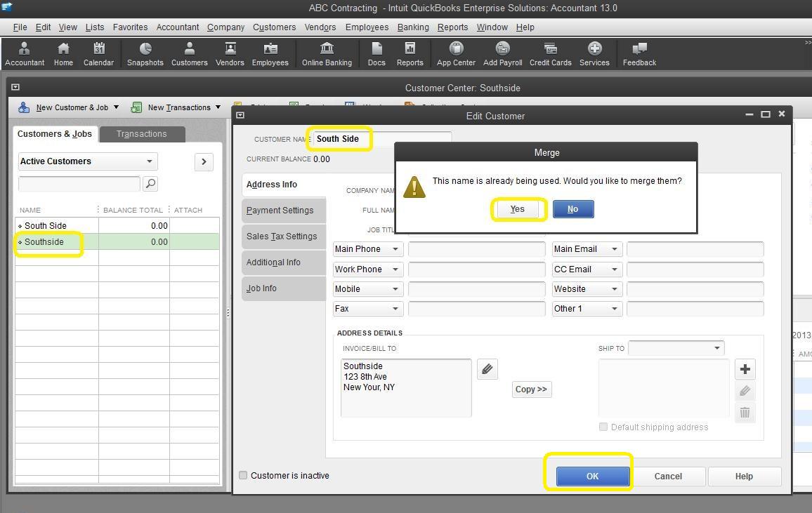Open Work Phone type dropdown
Image resolution: width=812 pixels, height=513 pixels.
[367, 269]
